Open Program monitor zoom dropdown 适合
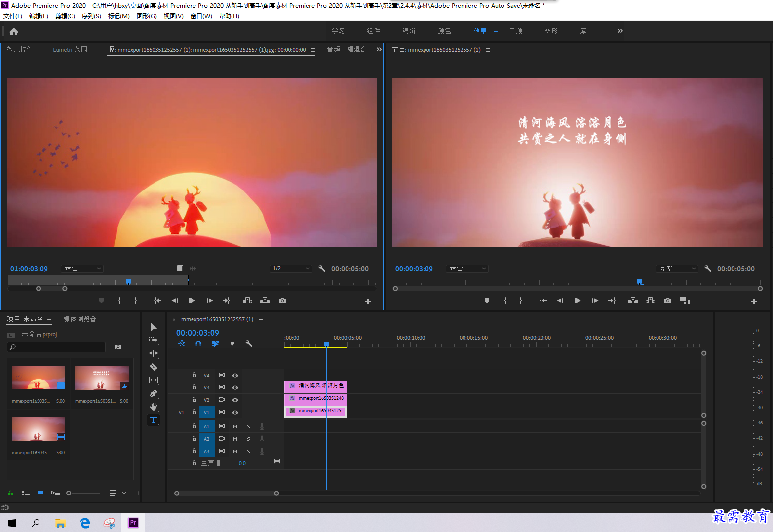 (x=467, y=269)
